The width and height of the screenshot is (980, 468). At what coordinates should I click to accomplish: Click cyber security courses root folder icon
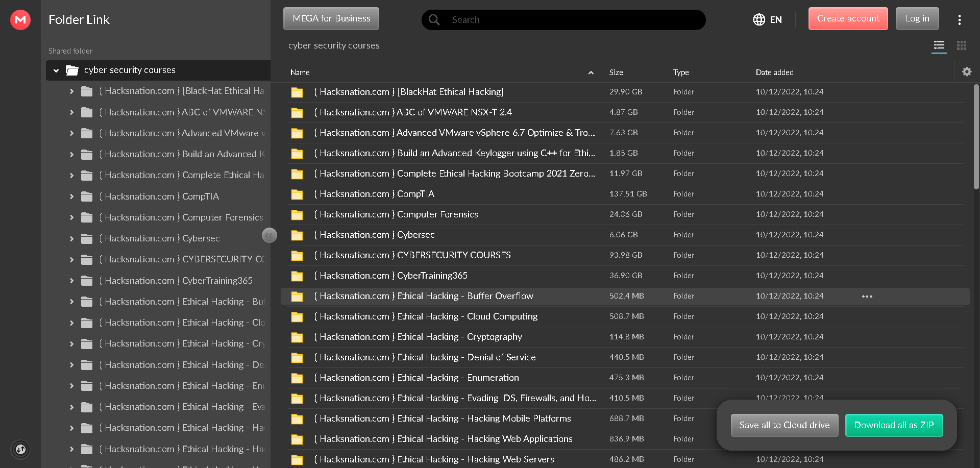click(72, 70)
